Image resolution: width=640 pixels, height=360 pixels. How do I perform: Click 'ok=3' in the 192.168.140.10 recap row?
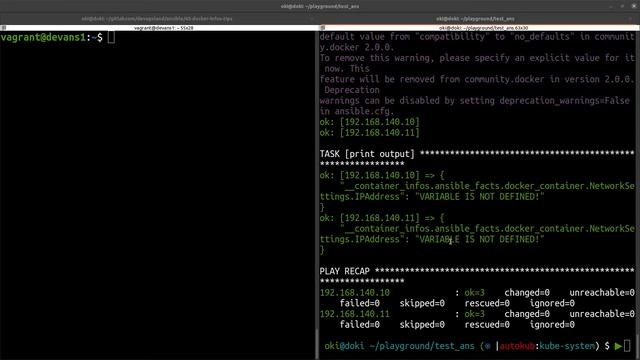coord(474,292)
